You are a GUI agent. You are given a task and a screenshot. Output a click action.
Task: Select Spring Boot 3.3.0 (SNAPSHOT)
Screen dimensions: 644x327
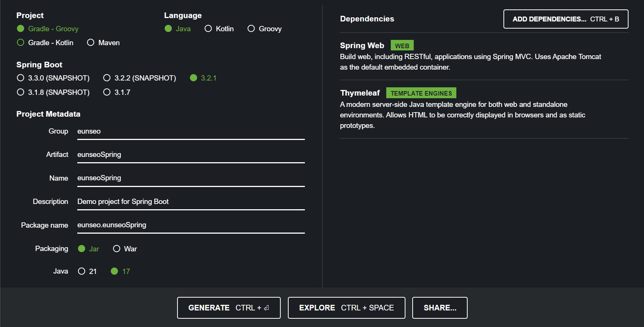point(53,78)
